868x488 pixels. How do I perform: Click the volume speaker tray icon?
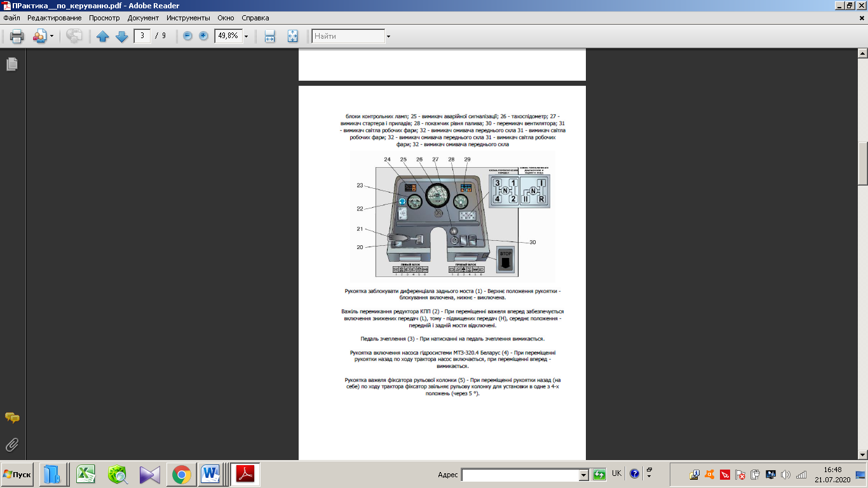(x=785, y=475)
